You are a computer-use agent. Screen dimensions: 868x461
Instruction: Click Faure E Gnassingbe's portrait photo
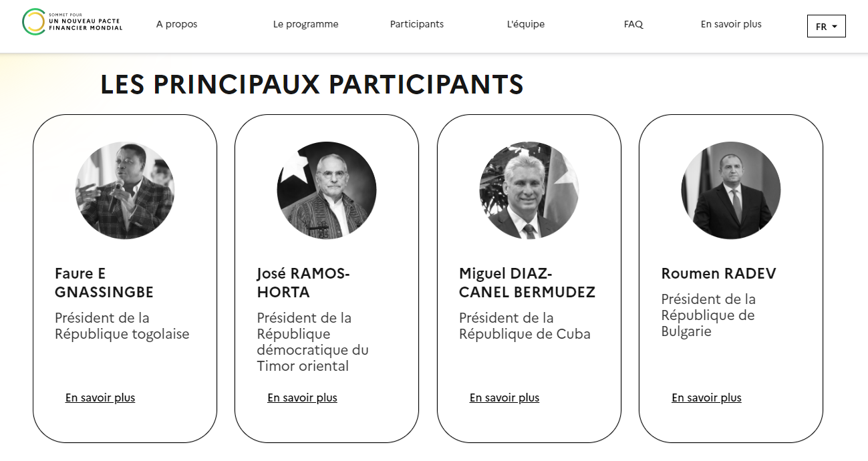click(125, 190)
